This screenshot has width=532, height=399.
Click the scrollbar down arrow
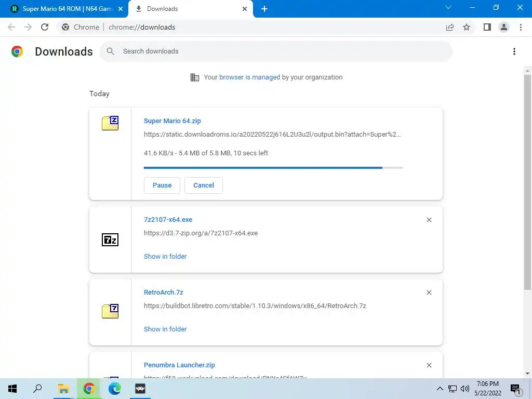[x=527, y=374]
